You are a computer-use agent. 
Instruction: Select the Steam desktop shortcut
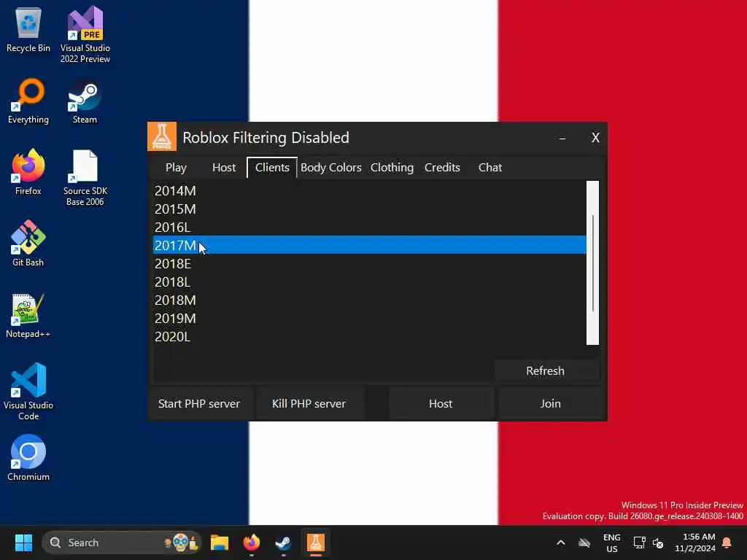[85, 102]
